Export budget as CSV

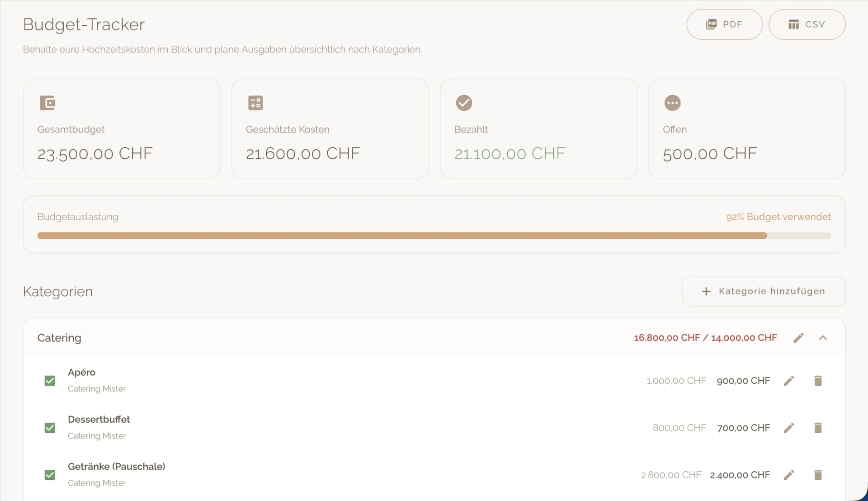point(807,24)
